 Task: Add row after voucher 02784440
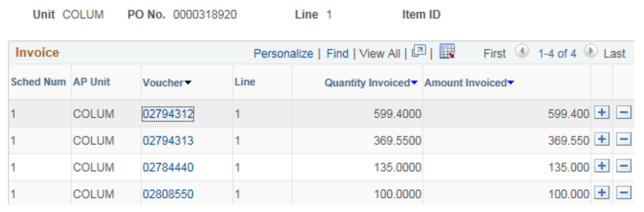pos(602,166)
